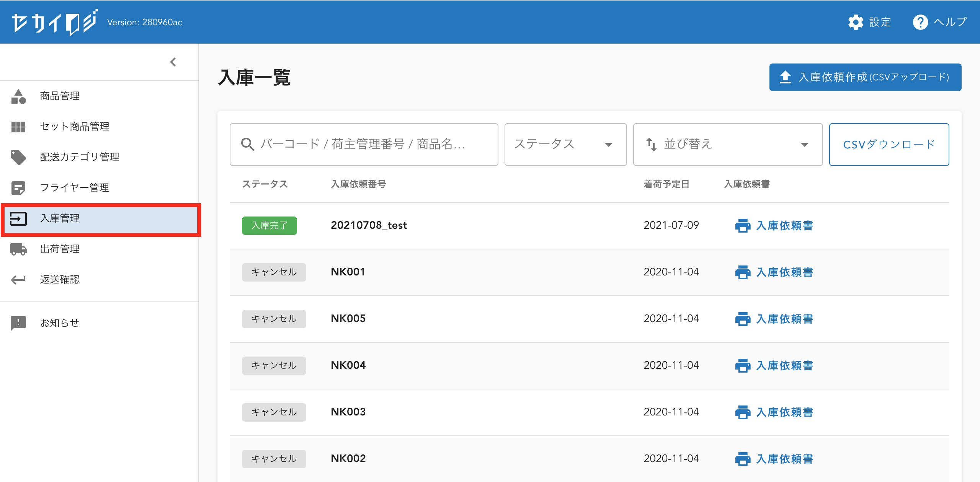Go to 返送確認 menu item

point(60,280)
